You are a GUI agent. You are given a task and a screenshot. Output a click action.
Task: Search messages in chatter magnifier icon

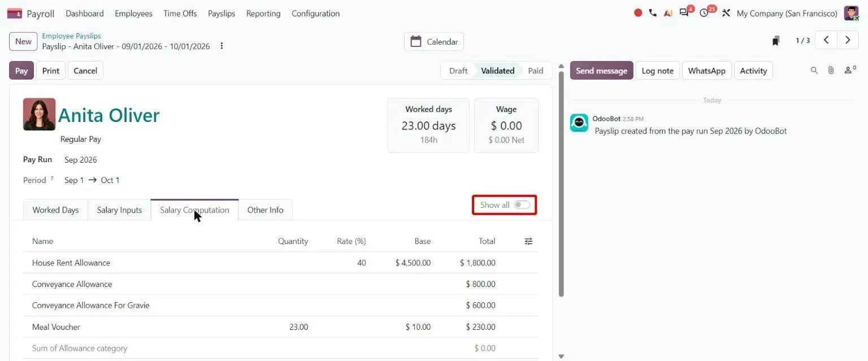(x=814, y=71)
